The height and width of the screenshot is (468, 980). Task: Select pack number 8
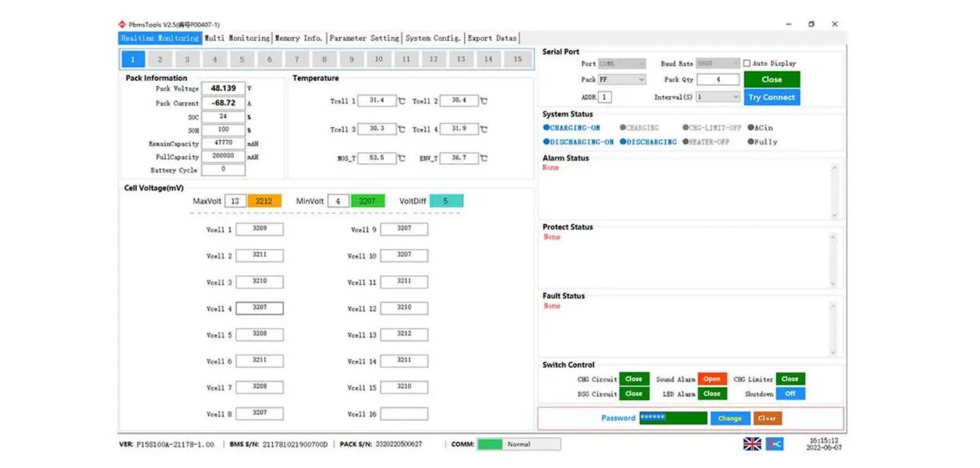[324, 59]
